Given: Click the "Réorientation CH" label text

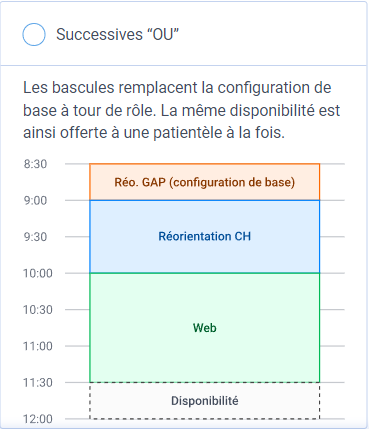Looking at the screenshot, I should pyautogui.click(x=205, y=236).
